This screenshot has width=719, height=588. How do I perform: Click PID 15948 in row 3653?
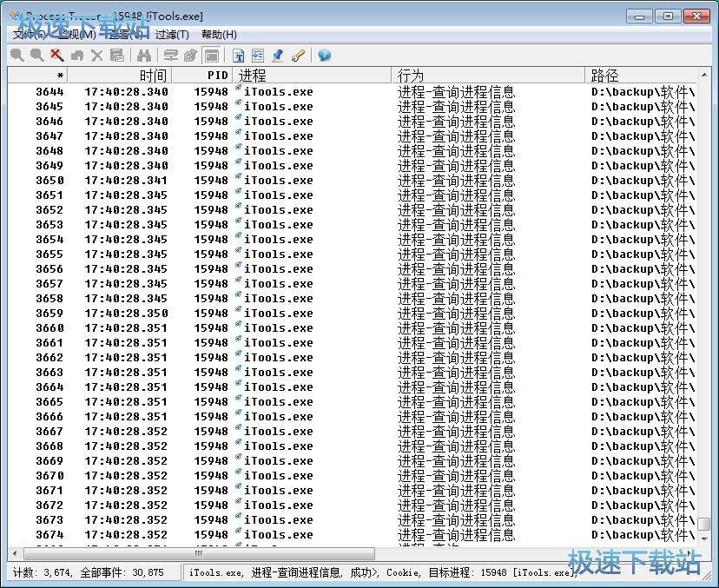click(x=211, y=225)
